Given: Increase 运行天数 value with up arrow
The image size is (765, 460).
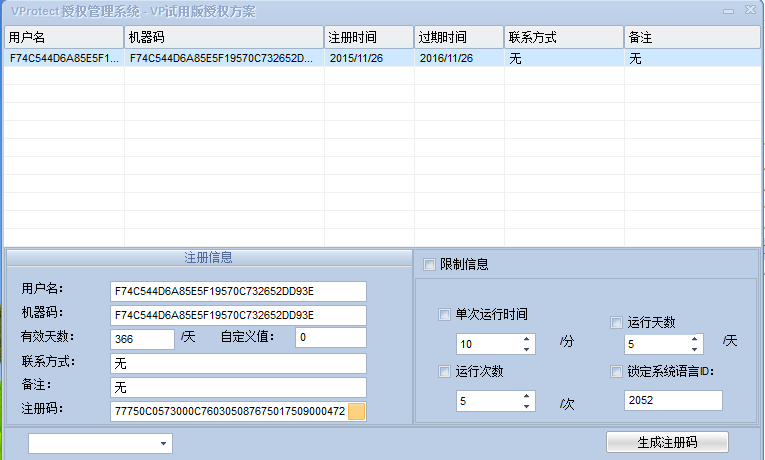Looking at the screenshot, I should [x=694, y=339].
